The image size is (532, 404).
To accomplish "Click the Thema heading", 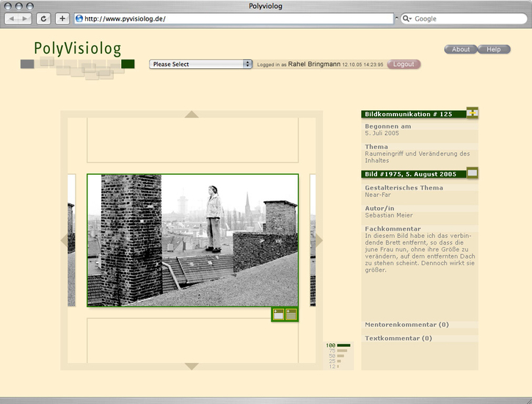I will click(x=376, y=147).
